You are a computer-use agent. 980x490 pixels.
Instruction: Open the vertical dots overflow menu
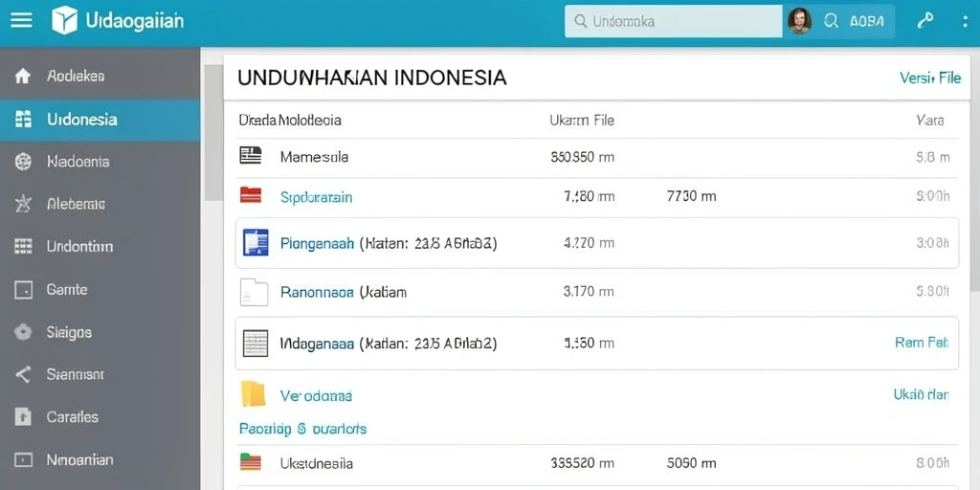coord(967,21)
